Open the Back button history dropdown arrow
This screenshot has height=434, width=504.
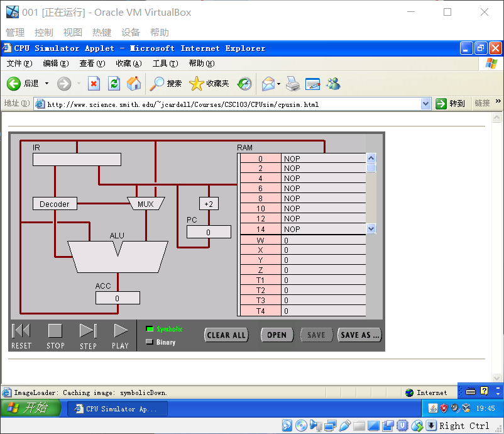pyautogui.click(x=47, y=84)
